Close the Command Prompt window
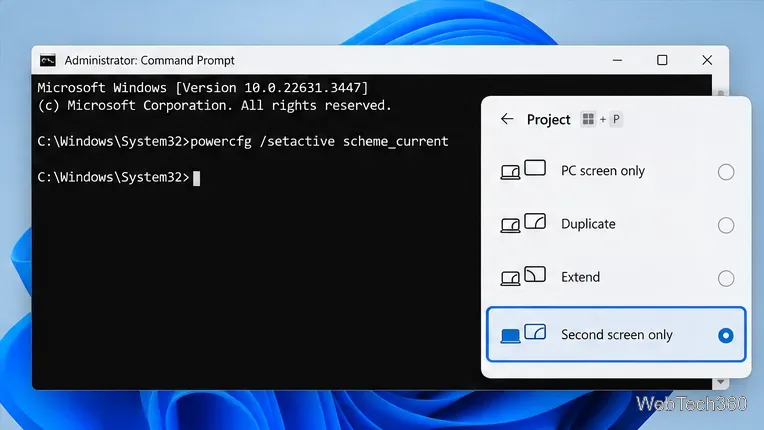 click(x=707, y=60)
